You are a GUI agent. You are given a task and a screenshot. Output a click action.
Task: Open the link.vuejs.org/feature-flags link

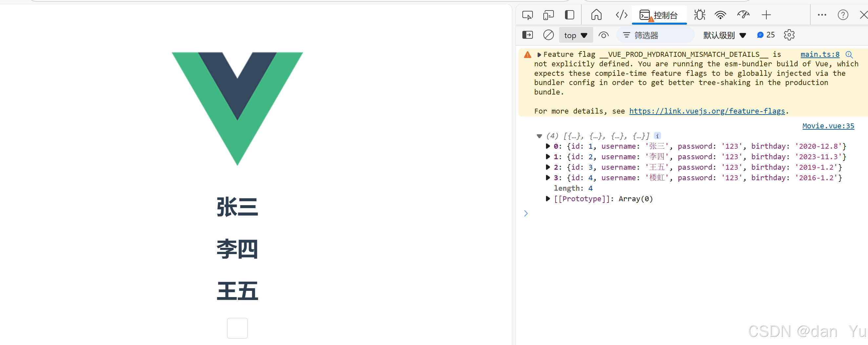[707, 111]
